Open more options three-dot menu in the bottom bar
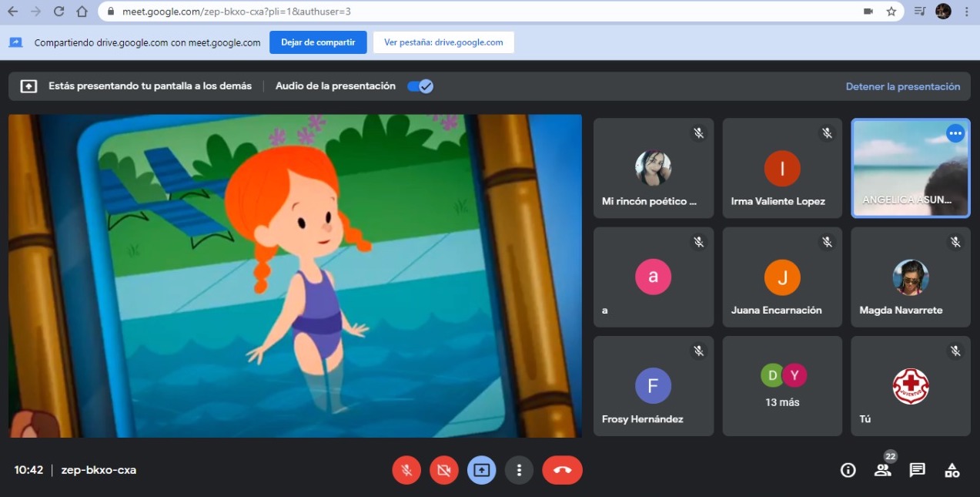 click(x=519, y=470)
